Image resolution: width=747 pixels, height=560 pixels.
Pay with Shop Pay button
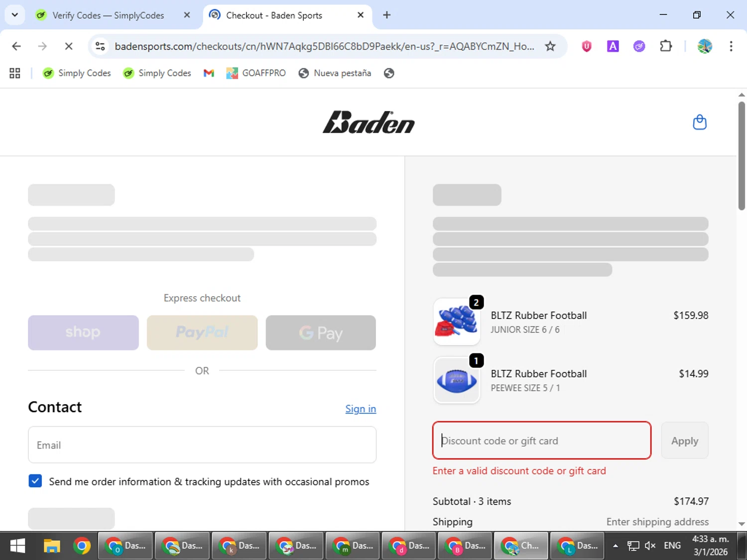coord(83,333)
